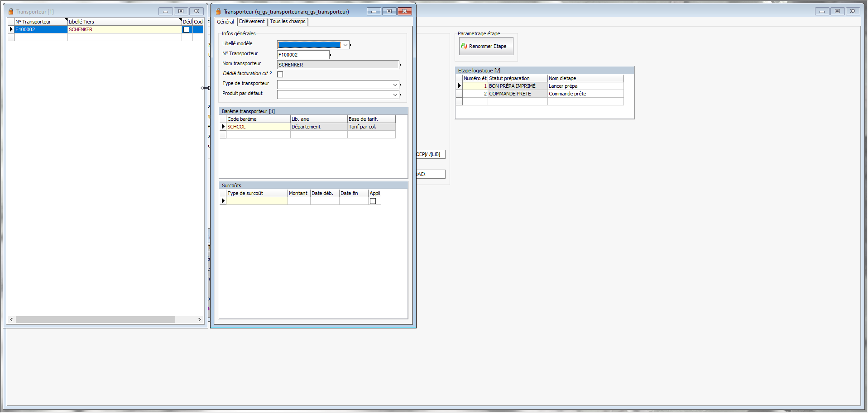Click the row indicator arrow in the Surcoûts grid
Viewport: 868px width, 413px height.
pyautogui.click(x=223, y=201)
